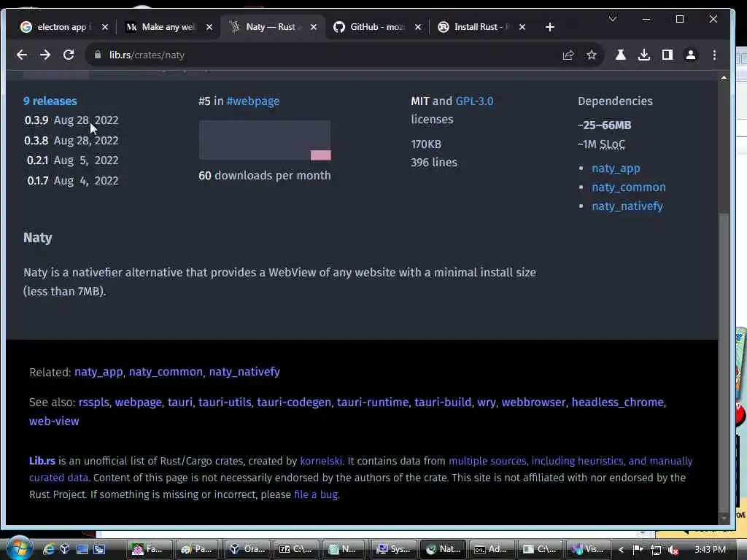Click the network tray icon
747x560 pixels.
(656, 550)
